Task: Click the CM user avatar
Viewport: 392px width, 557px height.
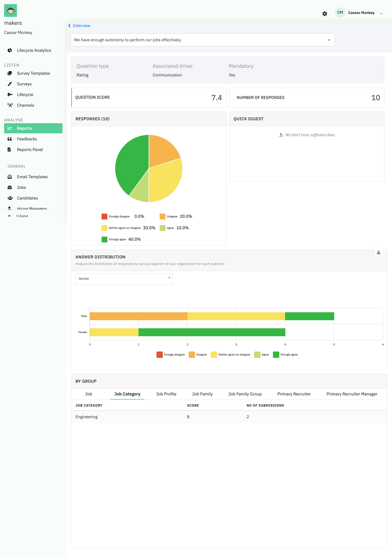Action: 340,13
